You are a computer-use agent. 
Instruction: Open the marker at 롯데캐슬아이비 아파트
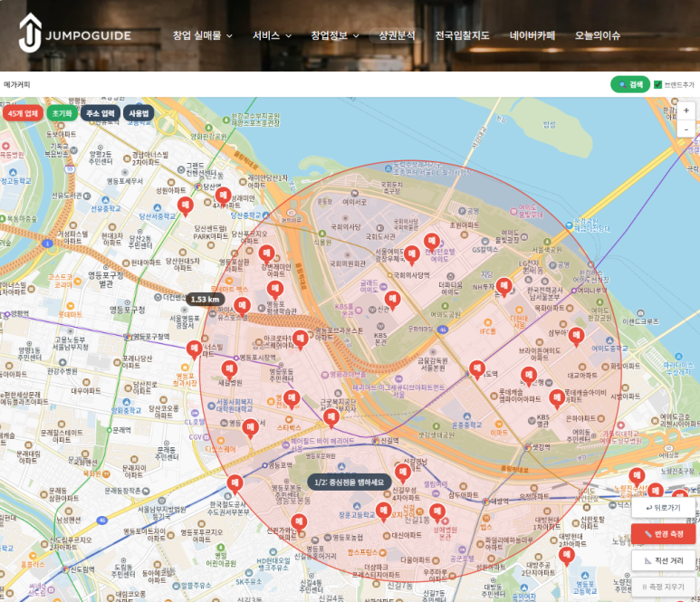557,399
